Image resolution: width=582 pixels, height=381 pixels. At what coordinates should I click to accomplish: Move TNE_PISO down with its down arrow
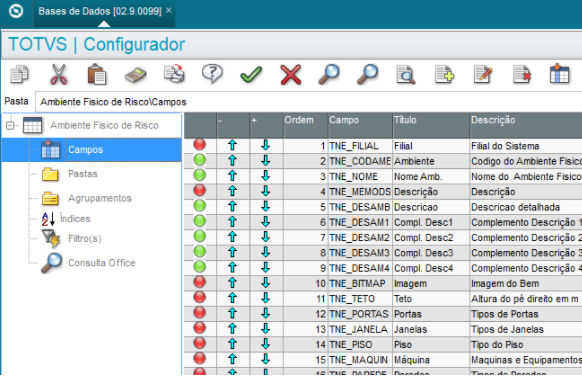(x=265, y=344)
